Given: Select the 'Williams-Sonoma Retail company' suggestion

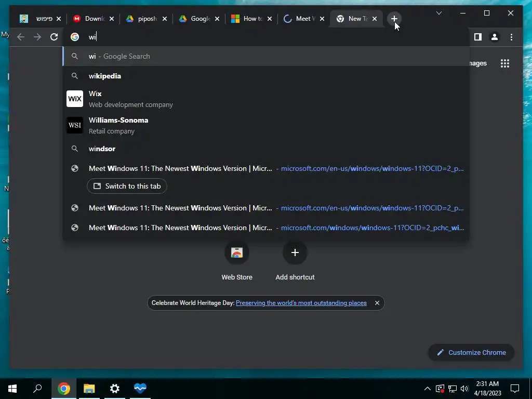Looking at the screenshot, I should click(x=266, y=125).
